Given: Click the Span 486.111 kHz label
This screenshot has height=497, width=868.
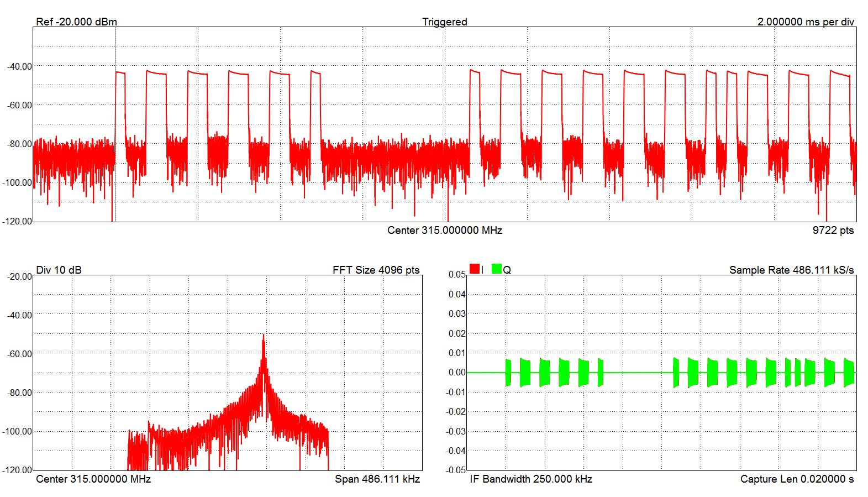Looking at the screenshot, I should (377, 479).
